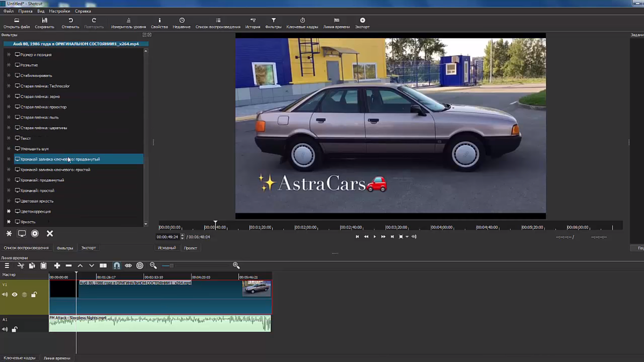Toggle ripple mode with the target icon

140,265
